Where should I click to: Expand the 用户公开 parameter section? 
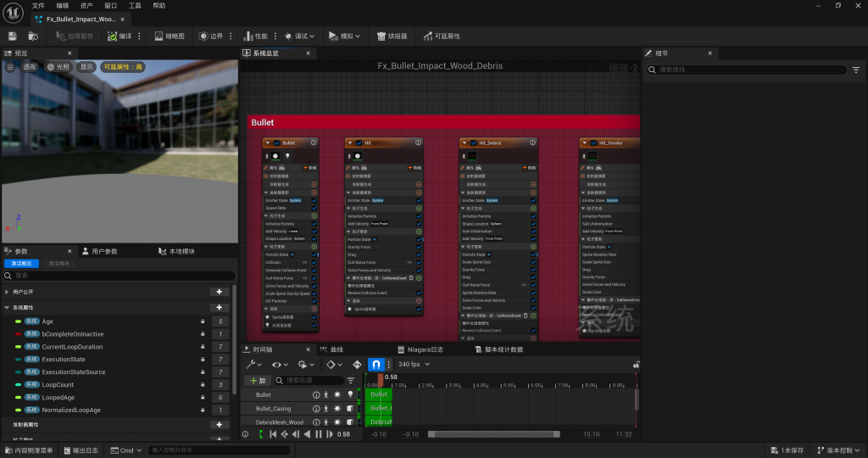click(8, 292)
